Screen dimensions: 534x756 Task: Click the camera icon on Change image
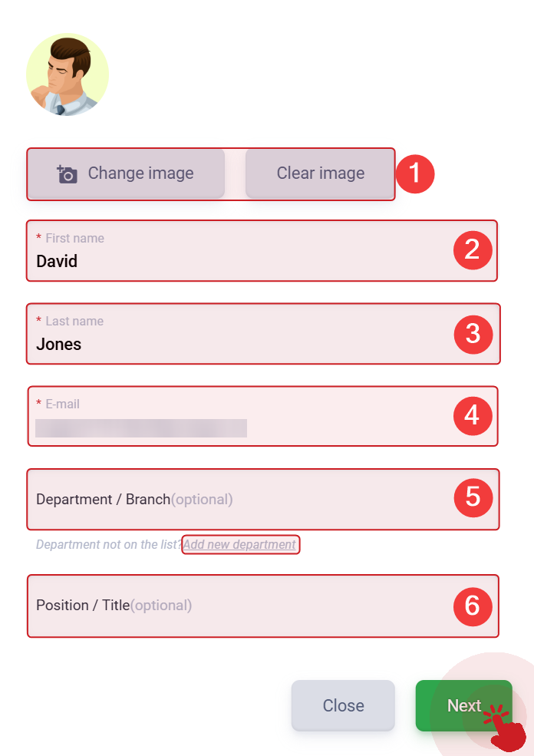(67, 174)
